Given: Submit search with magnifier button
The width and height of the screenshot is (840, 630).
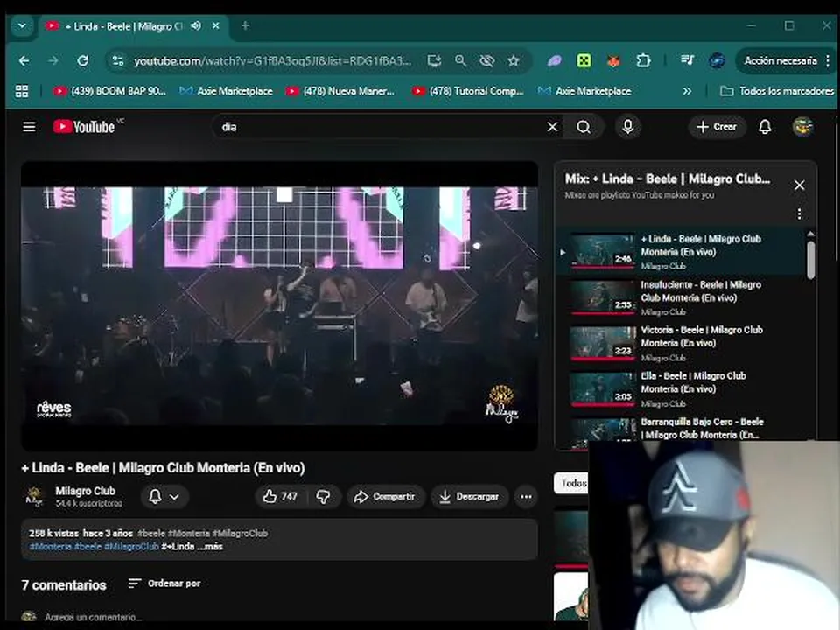Looking at the screenshot, I should [584, 127].
